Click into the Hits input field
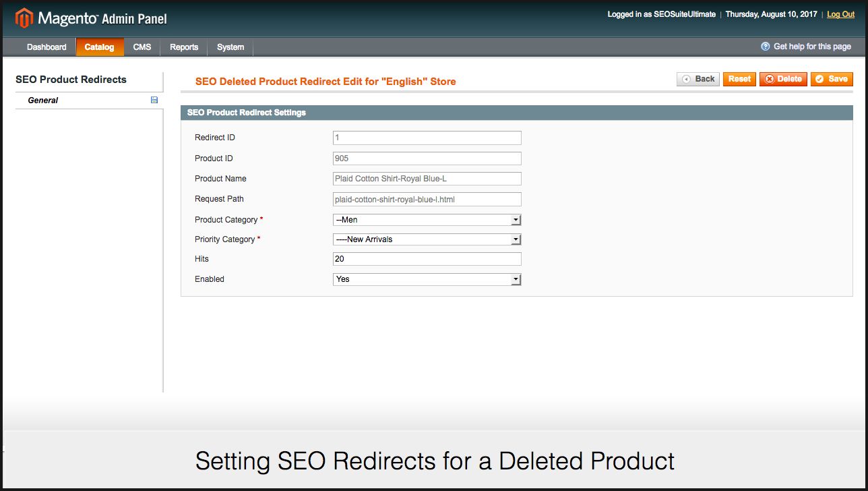This screenshot has height=491, width=868. (427, 259)
